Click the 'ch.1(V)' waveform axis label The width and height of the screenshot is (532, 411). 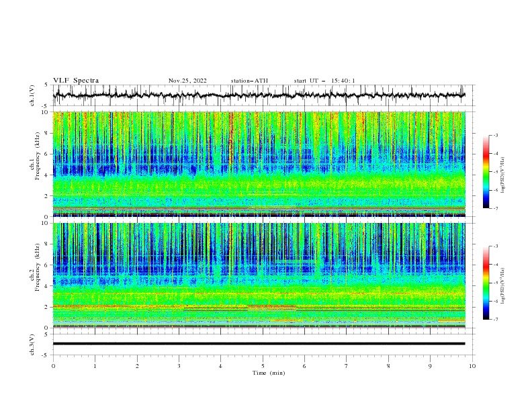coord(32,95)
